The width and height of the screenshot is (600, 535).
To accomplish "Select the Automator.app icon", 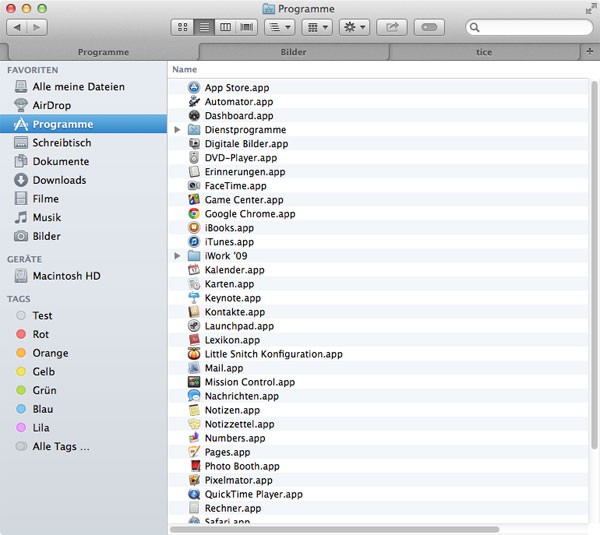I will tap(194, 101).
